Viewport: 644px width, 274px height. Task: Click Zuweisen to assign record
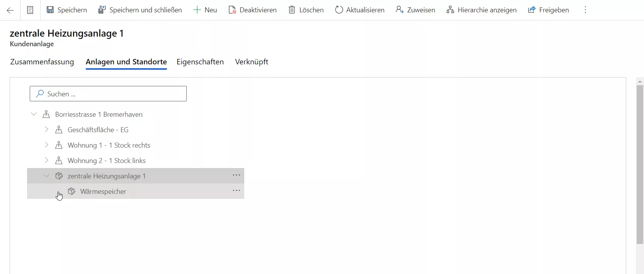pyautogui.click(x=416, y=10)
